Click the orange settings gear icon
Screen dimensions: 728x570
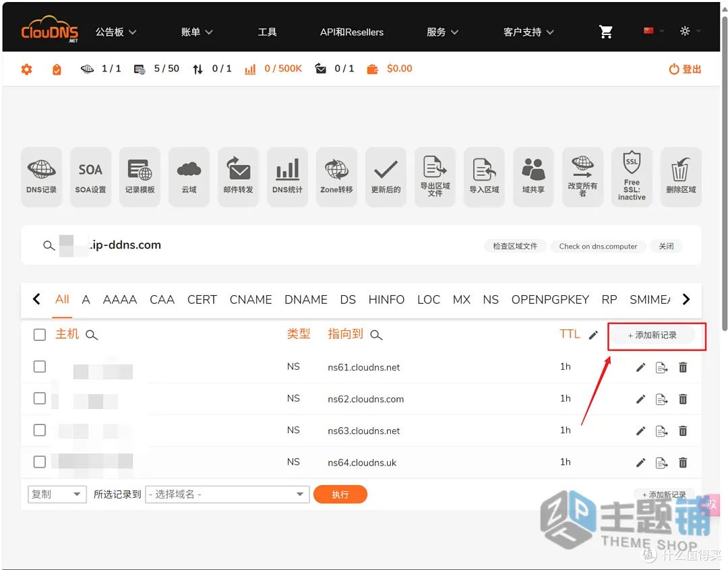[26, 69]
